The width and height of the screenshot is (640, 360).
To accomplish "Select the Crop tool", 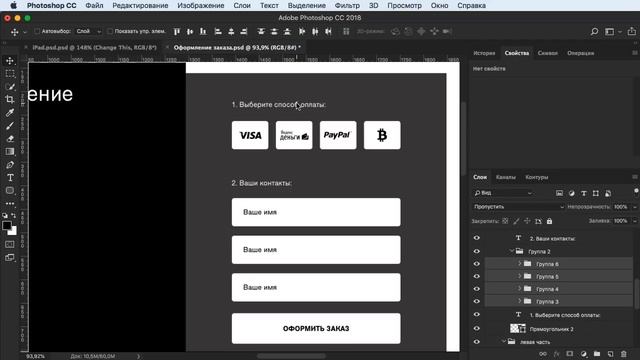I will 10,99.
